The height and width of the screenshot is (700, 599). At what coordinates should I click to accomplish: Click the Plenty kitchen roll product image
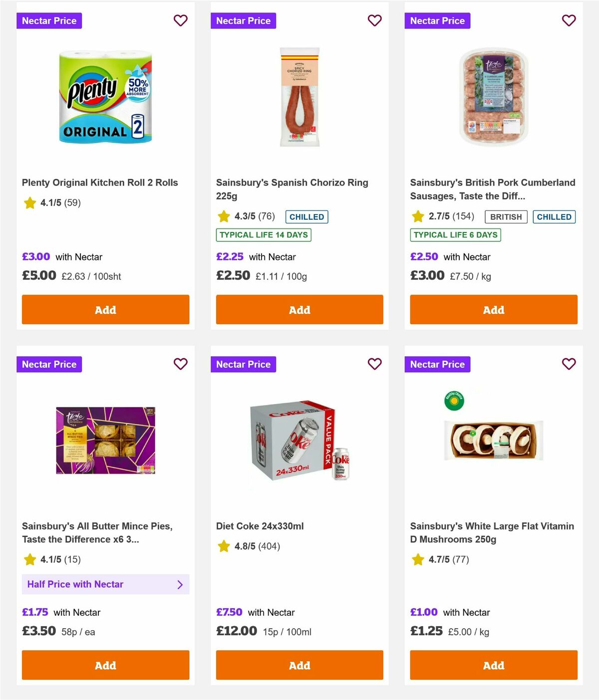(x=105, y=97)
